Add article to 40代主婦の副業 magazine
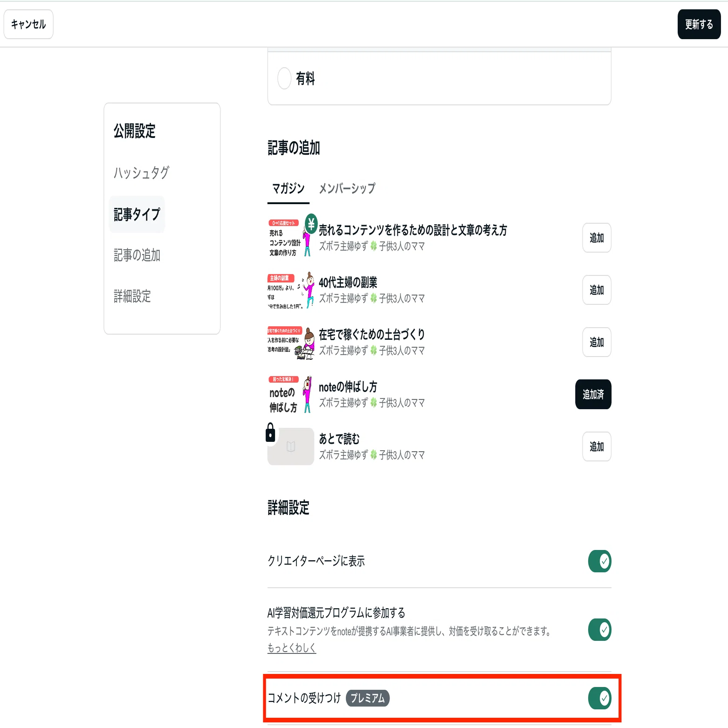728x728 pixels. tap(597, 290)
